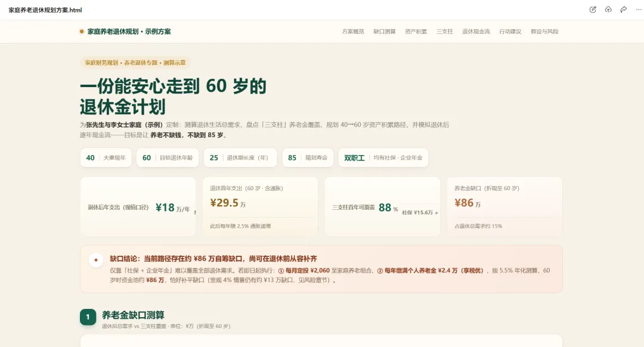
Task: Select the 40 夫妻现年 chip
Action: (x=106, y=157)
